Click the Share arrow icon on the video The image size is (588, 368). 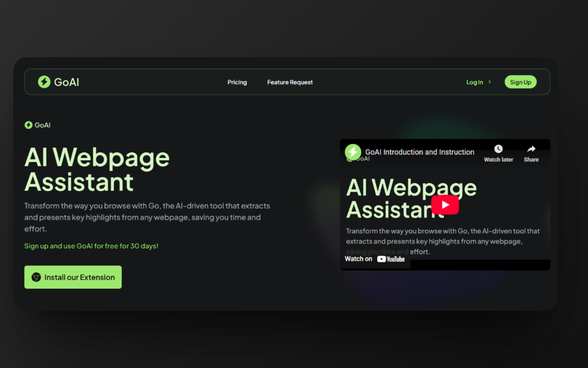click(x=531, y=149)
